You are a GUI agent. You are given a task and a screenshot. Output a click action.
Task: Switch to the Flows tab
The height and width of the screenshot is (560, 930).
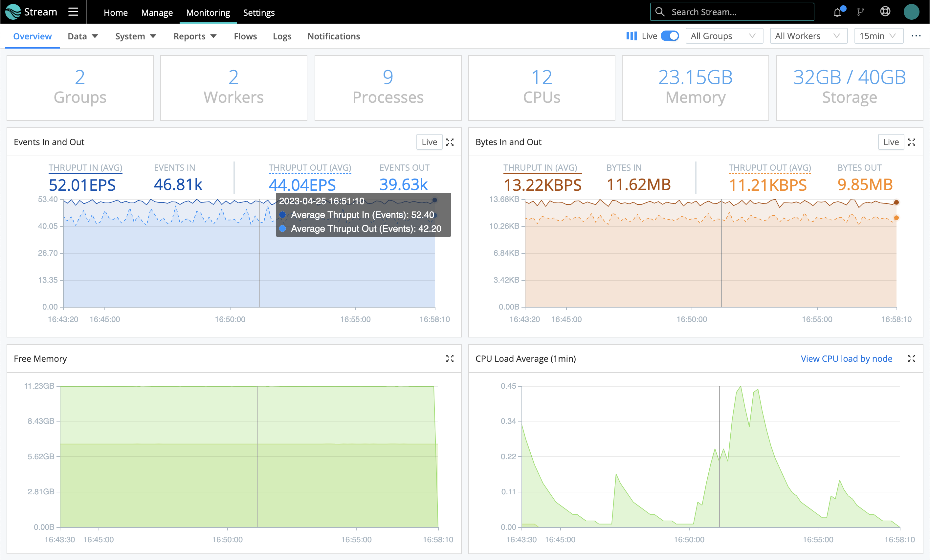(245, 36)
